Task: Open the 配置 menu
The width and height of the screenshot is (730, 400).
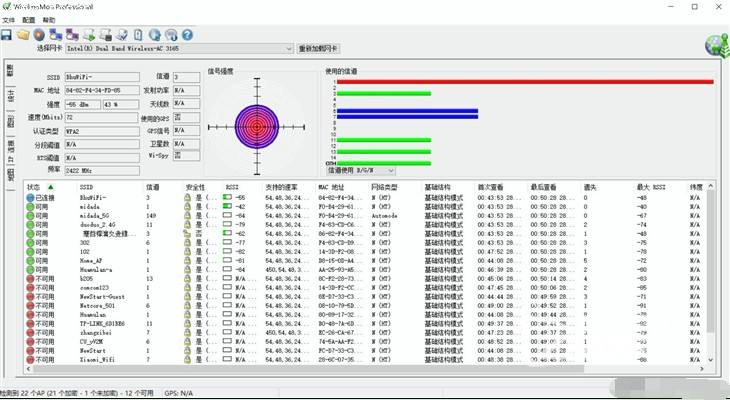Action: tap(29, 20)
